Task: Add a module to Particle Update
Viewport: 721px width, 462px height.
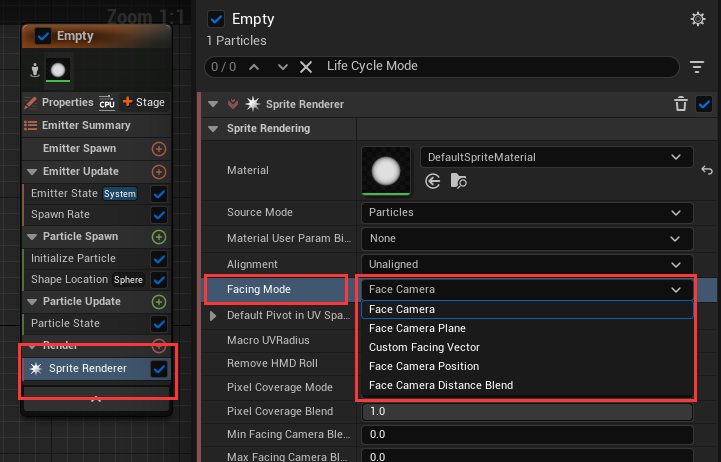Action: [x=158, y=302]
